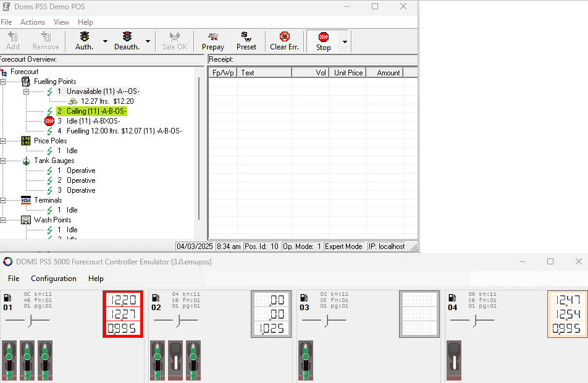Click the Clear Err. icon
Viewport: 588px width, 383px height.
click(284, 37)
